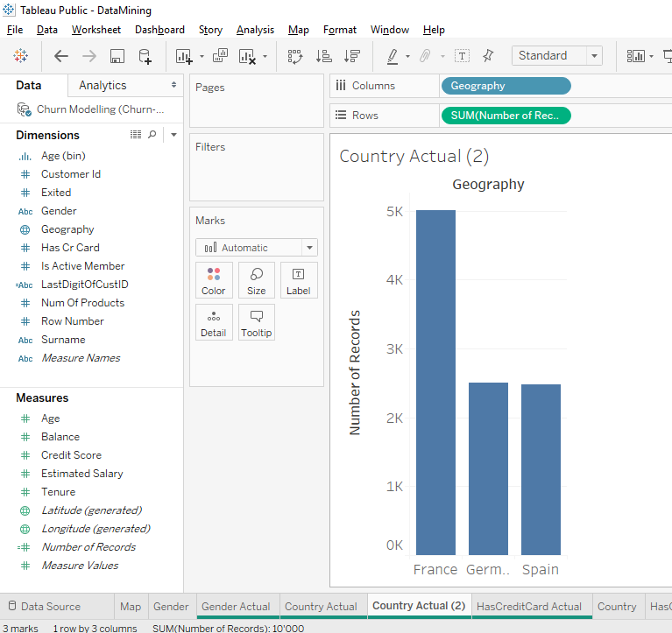
Task: Switch to the Gender Actual sheet tab
Action: coord(236,607)
